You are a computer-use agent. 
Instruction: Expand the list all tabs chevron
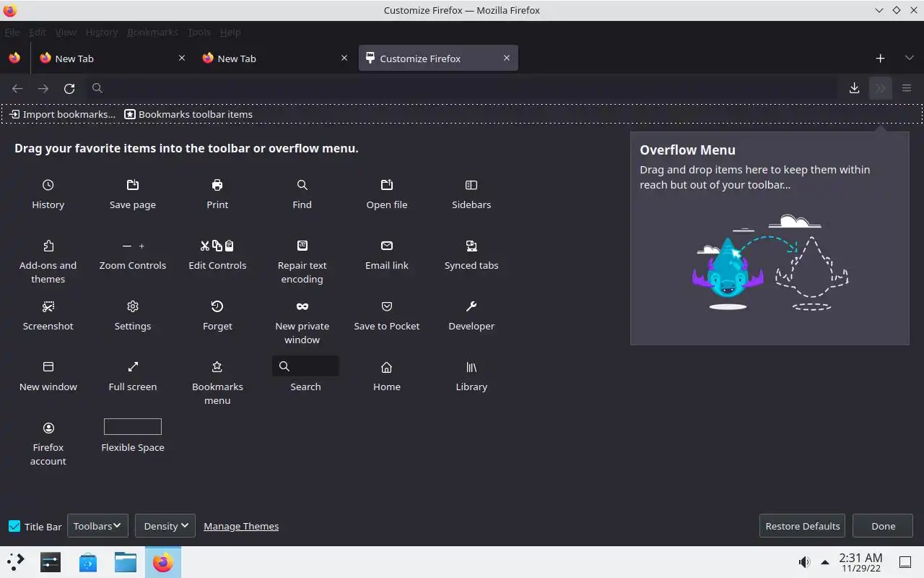909,58
